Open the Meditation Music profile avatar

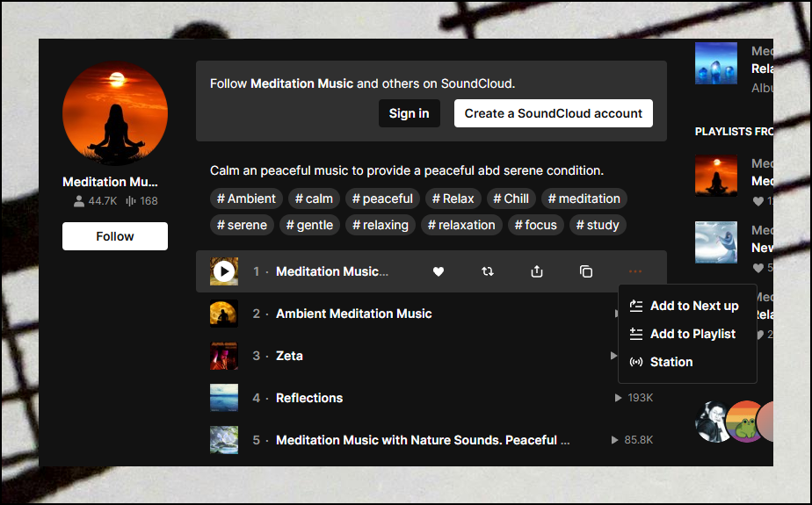tap(115, 113)
